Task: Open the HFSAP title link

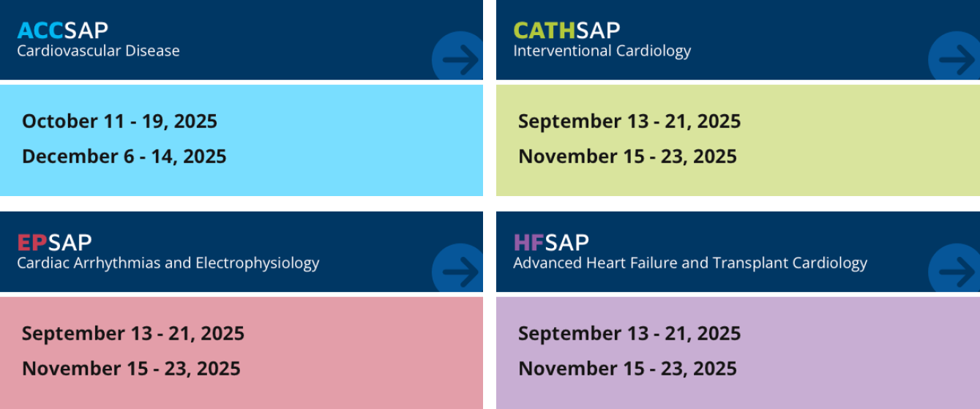Action: (551, 242)
